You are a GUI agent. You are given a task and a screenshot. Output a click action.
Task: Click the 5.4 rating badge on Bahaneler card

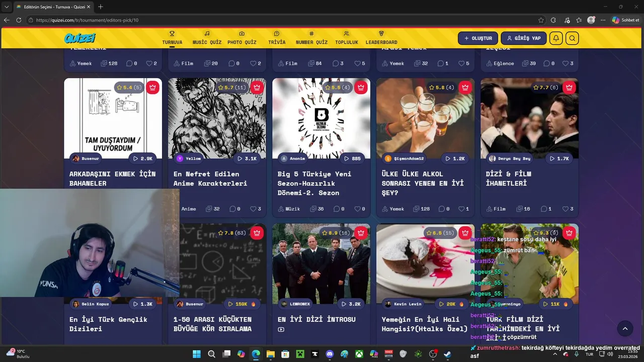129,87
